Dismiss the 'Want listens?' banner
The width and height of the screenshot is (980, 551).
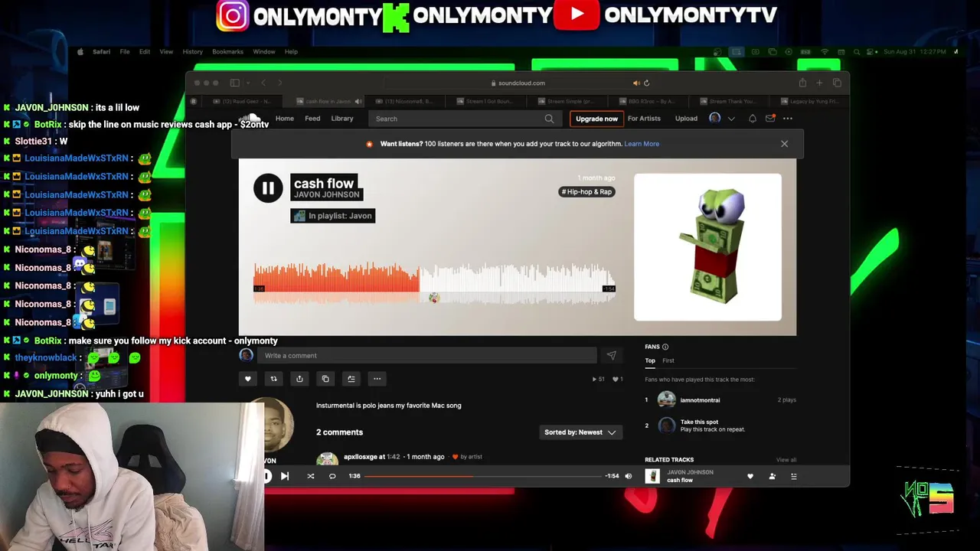(x=784, y=144)
